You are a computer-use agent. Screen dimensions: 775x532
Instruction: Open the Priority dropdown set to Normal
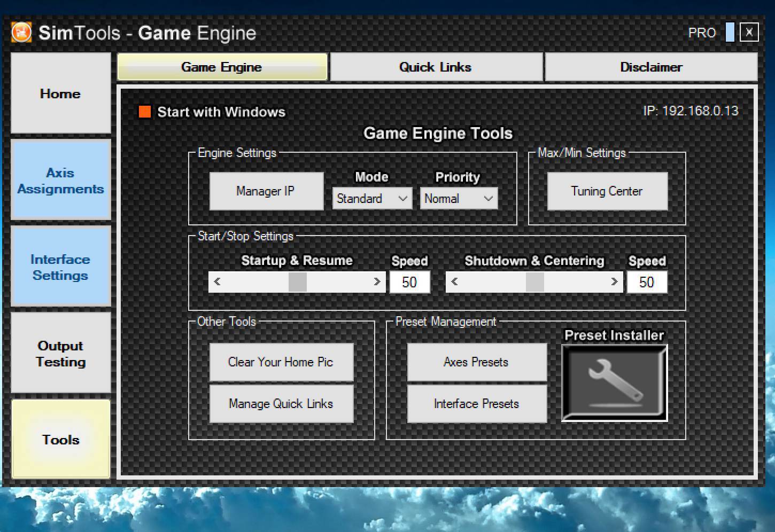(x=459, y=198)
